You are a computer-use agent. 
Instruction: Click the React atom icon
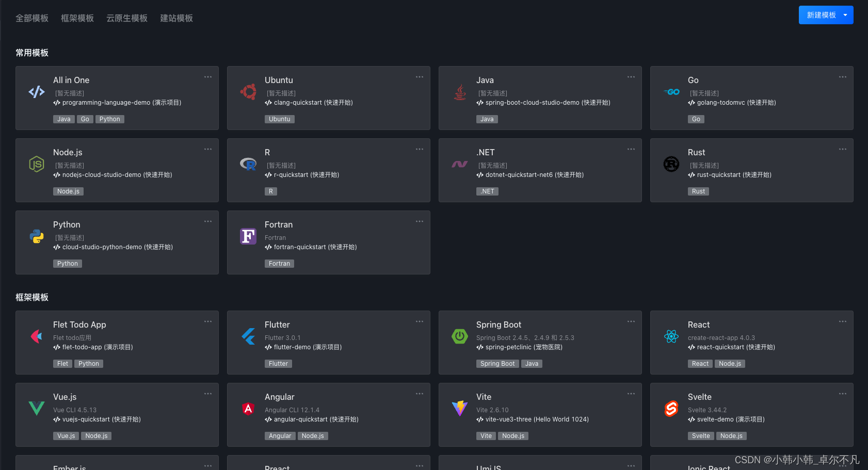671,336
